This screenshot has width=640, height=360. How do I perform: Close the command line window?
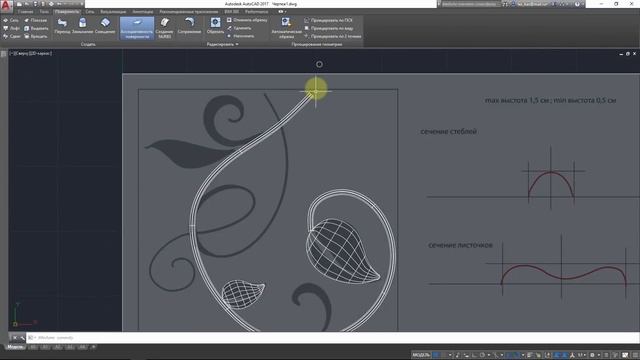pos(15,338)
